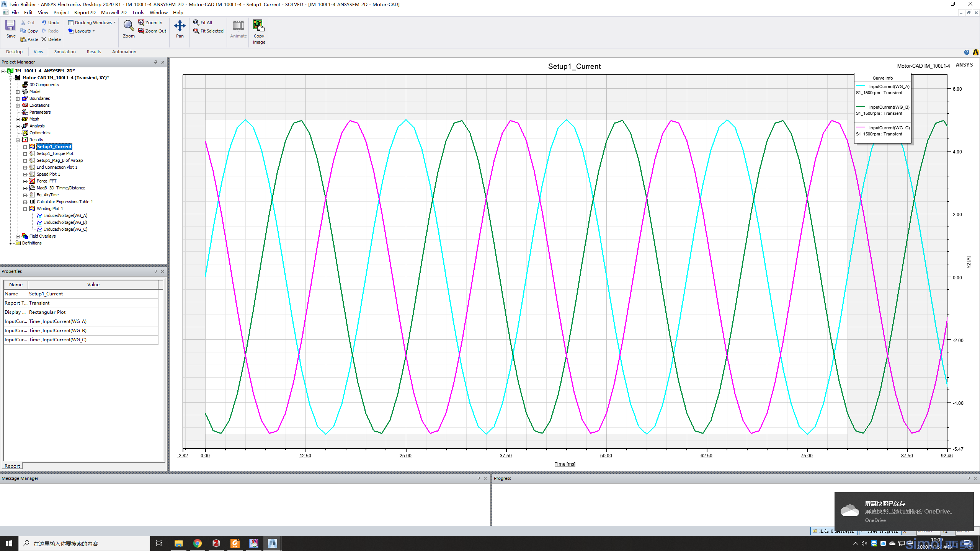Select Force_FFT report in tree

[x=46, y=181]
